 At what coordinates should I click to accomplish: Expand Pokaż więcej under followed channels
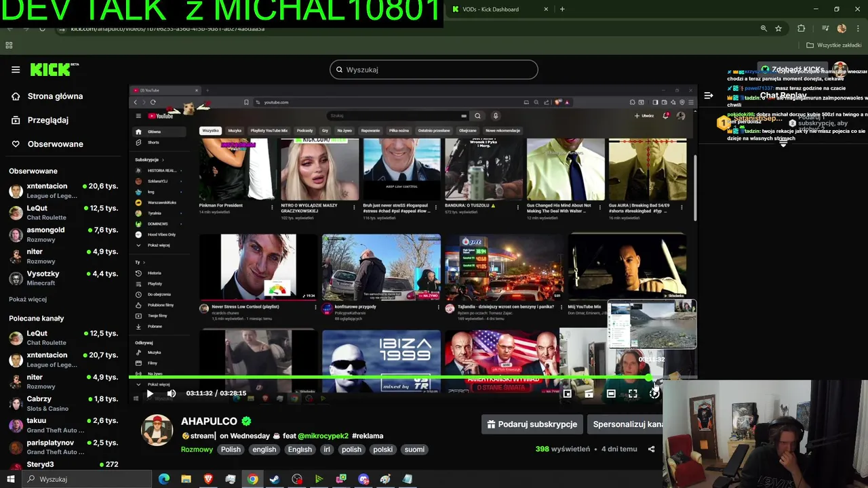click(28, 299)
